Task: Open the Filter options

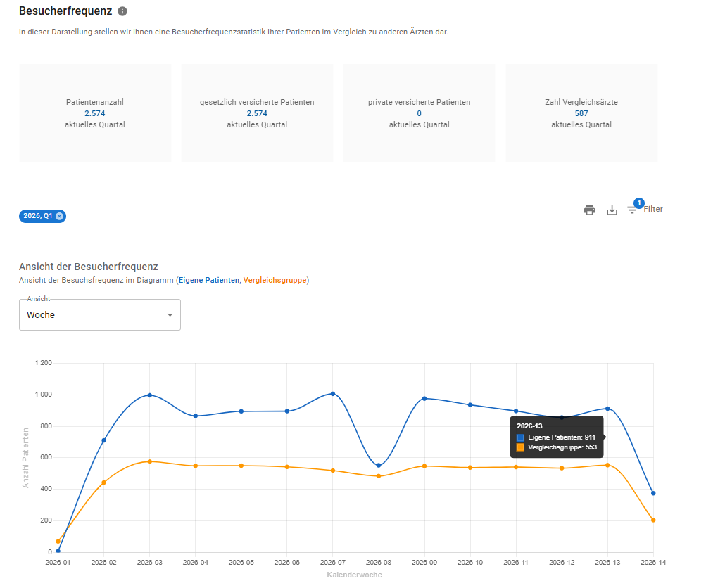Action: 645,209
